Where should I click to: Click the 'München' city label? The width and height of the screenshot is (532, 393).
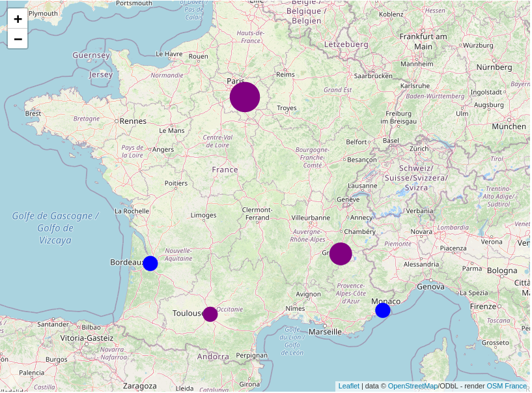click(509, 126)
